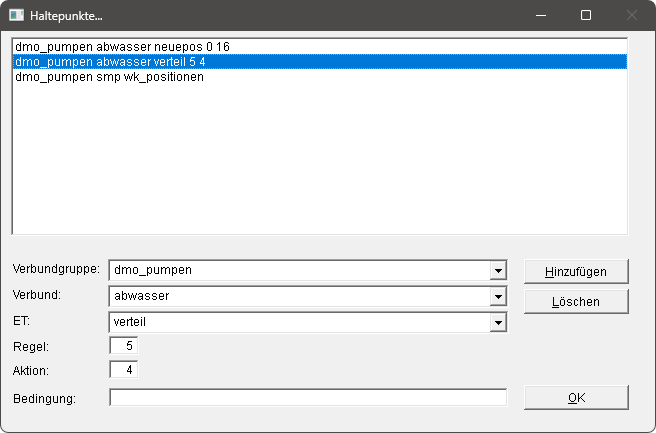
Task: Confirm with the OK button
Action: click(x=576, y=398)
